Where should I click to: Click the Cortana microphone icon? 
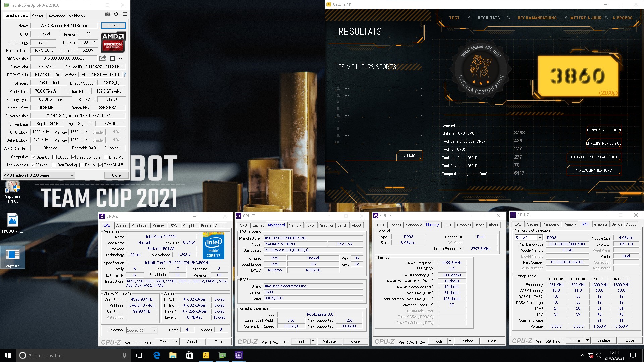(x=124, y=355)
